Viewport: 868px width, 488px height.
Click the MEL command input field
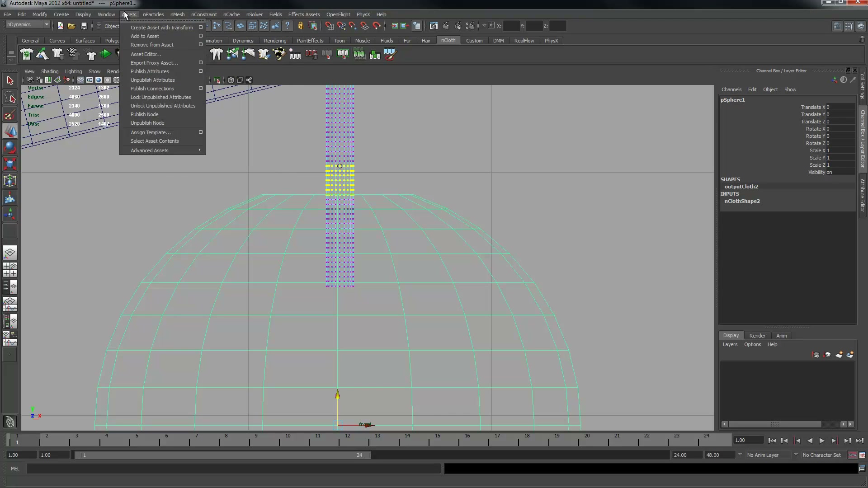click(x=233, y=469)
